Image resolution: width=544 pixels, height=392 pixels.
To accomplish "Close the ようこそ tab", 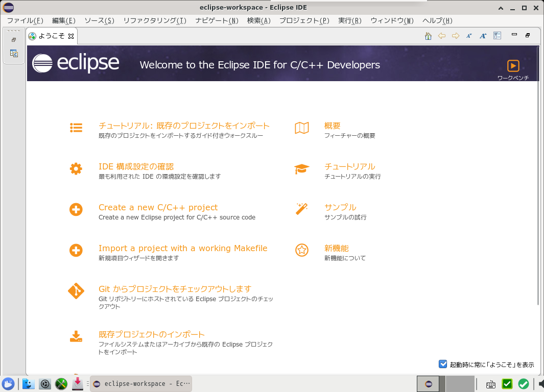I will [x=71, y=36].
